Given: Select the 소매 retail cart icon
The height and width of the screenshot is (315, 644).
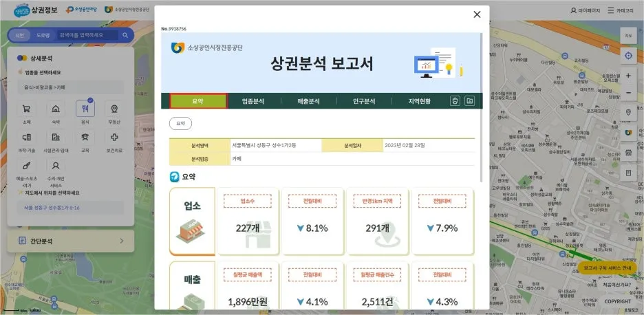Looking at the screenshot, I should pos(26,109).
